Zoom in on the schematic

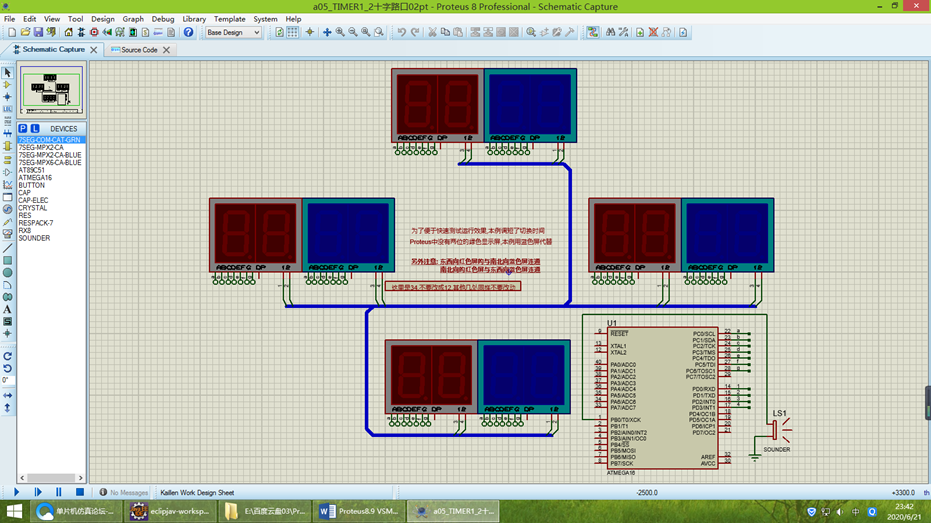pos(340,32)
